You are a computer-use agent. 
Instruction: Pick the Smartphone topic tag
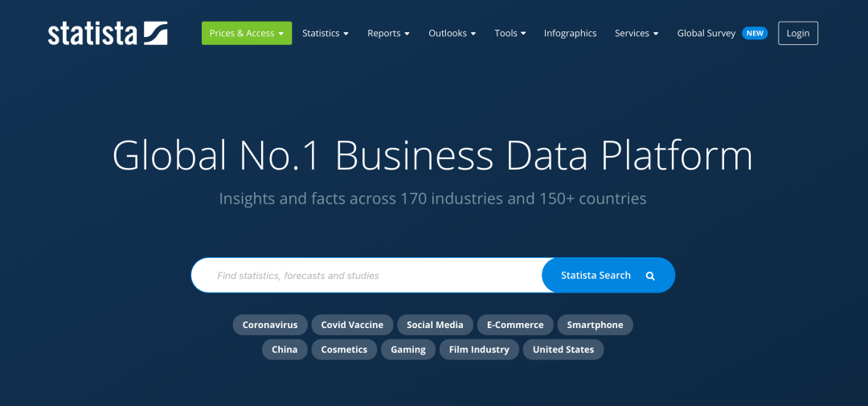tap(595, 325)
